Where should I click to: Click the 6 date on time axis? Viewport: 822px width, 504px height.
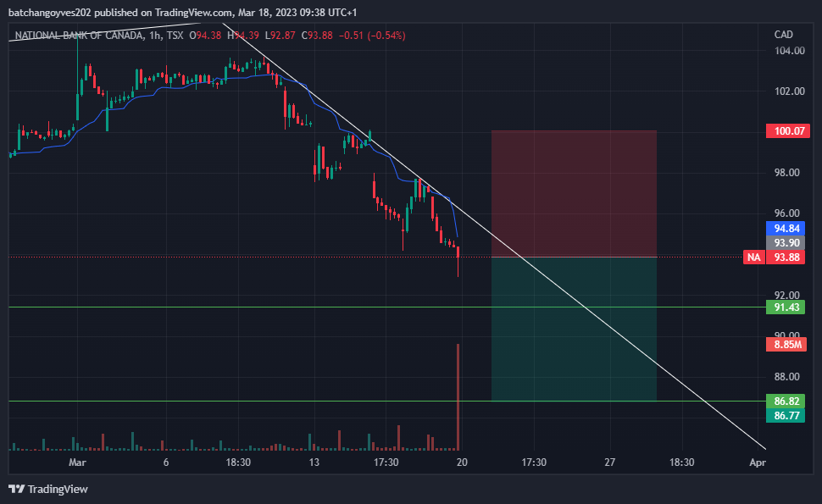point(166,462)
